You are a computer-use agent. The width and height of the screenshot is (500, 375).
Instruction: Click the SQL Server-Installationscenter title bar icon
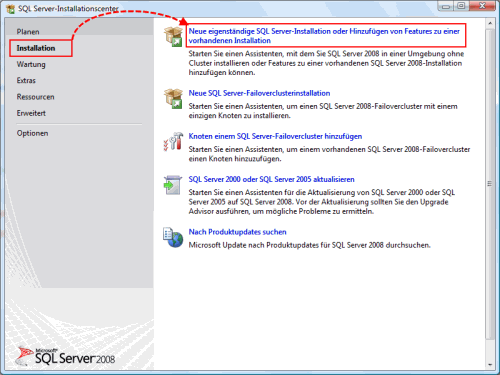(11, 9)
